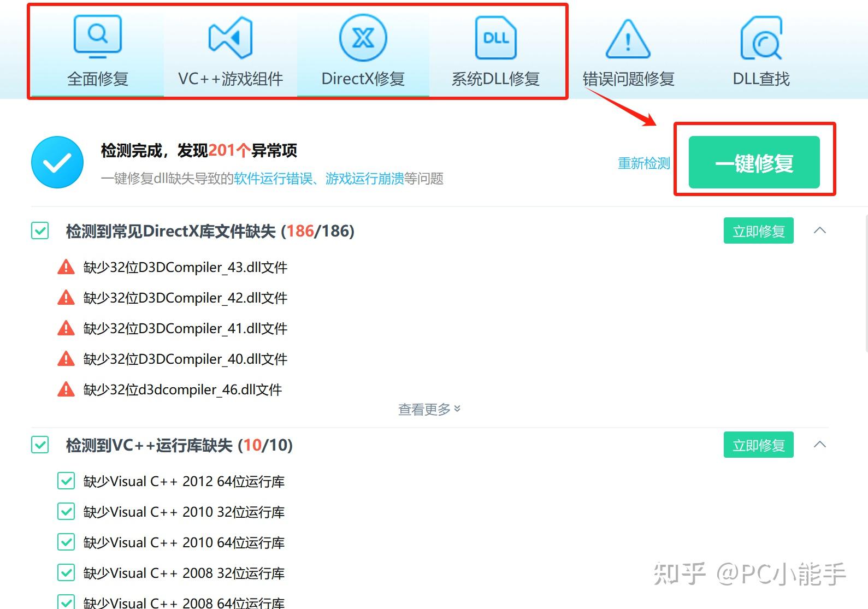Expand list with 查看更多
Viewport: 868px width, 609px height.
tap(429, 409)
